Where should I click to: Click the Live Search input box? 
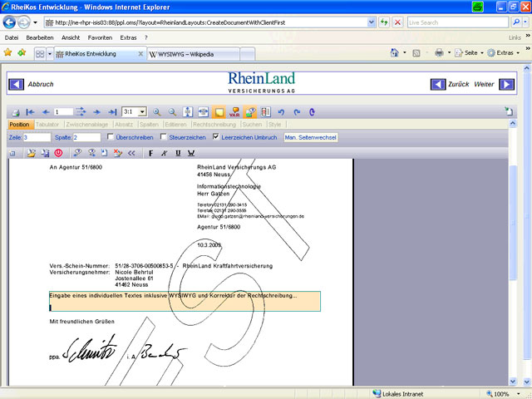pos(458,22)
